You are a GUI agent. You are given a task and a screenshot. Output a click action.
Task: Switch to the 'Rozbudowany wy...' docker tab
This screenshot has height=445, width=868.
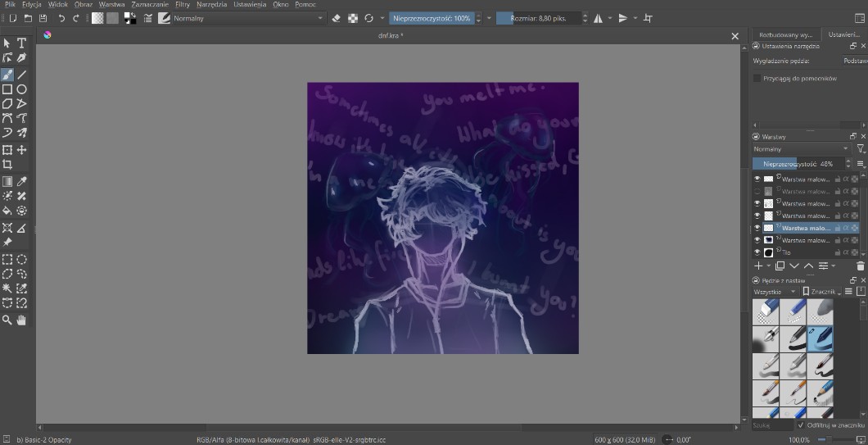tap(785, 35)
